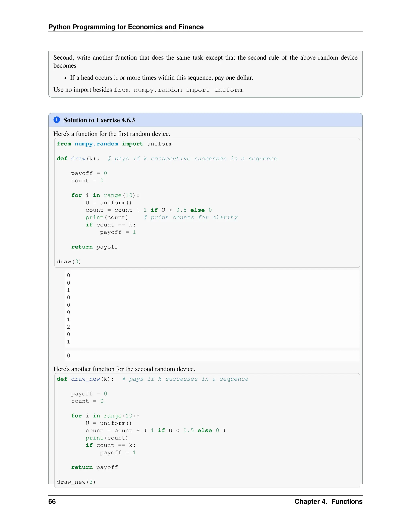
Task: Click the paragraph starting 'Second, write another function'
Action: (205, 61)
